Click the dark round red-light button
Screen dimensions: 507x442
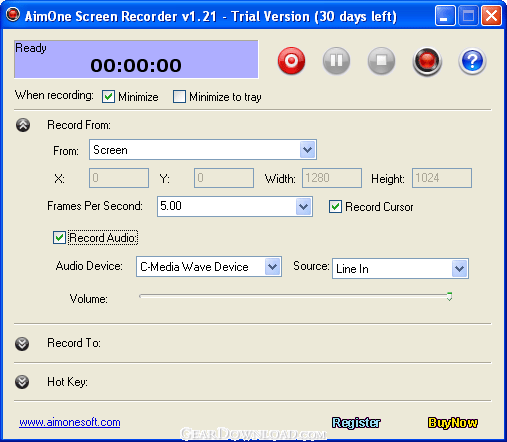pos(427,61)
